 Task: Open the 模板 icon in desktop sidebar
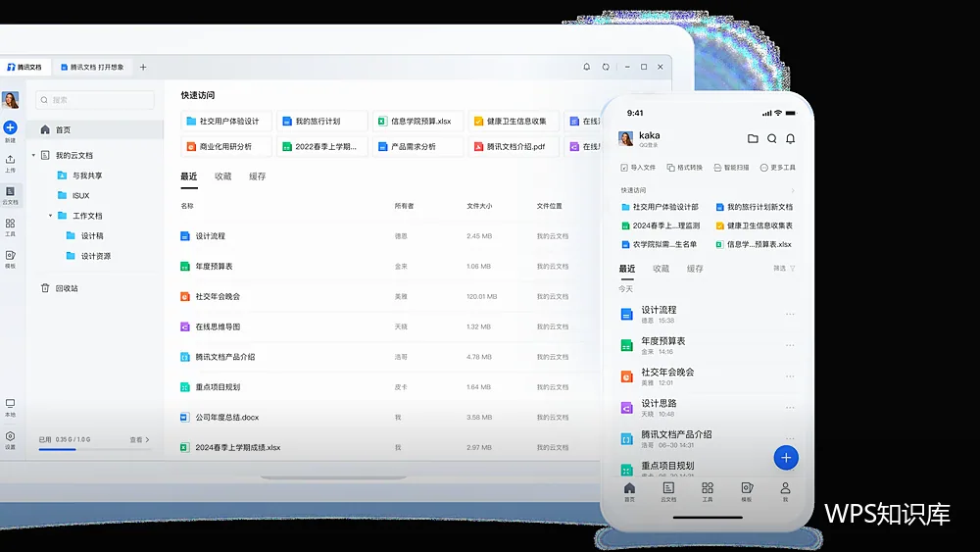(x=10, y=255)
